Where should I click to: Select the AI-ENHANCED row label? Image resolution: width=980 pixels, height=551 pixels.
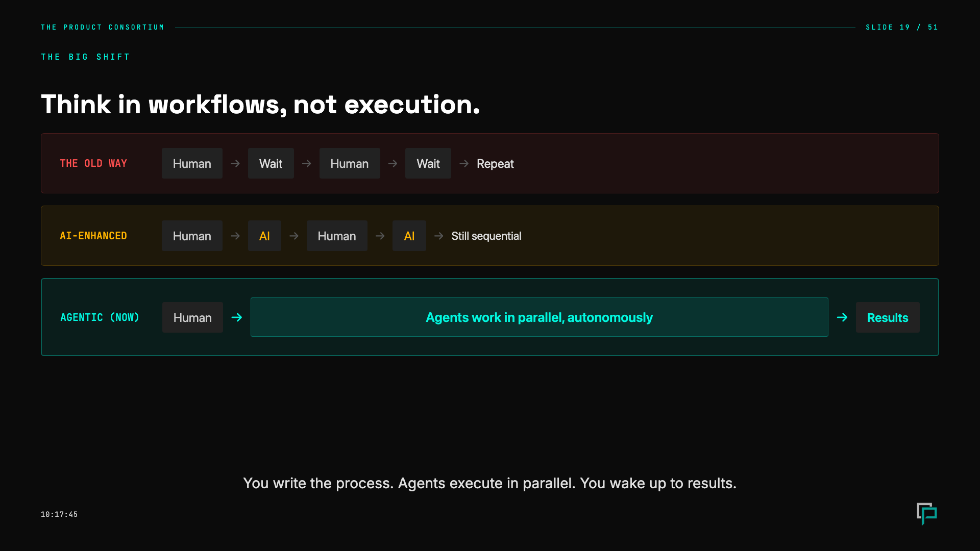(93, 236)
